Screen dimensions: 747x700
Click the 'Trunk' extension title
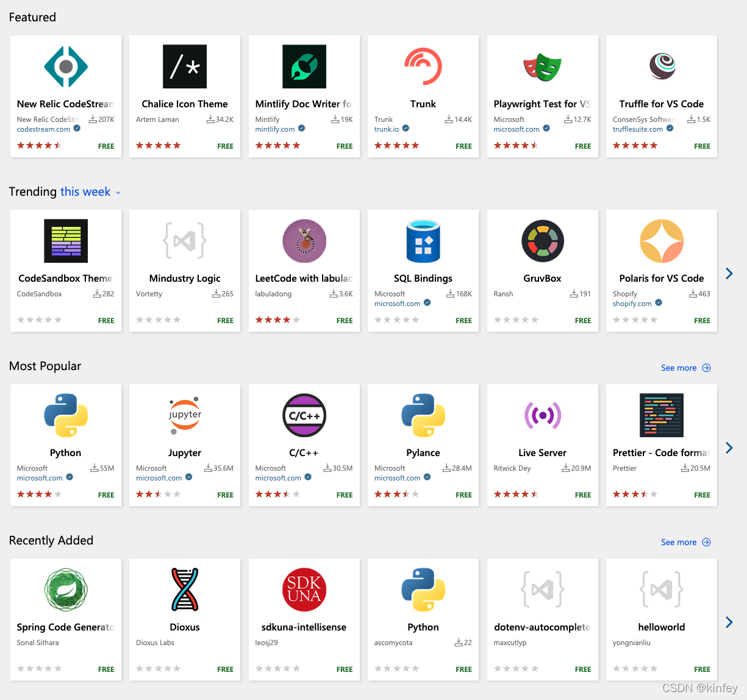point(423,104)
